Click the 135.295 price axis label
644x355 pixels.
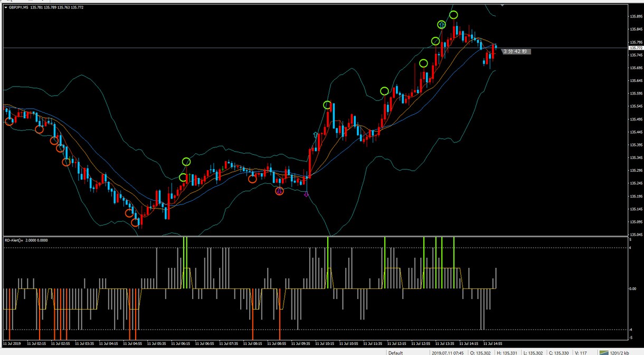pos(635,171)
